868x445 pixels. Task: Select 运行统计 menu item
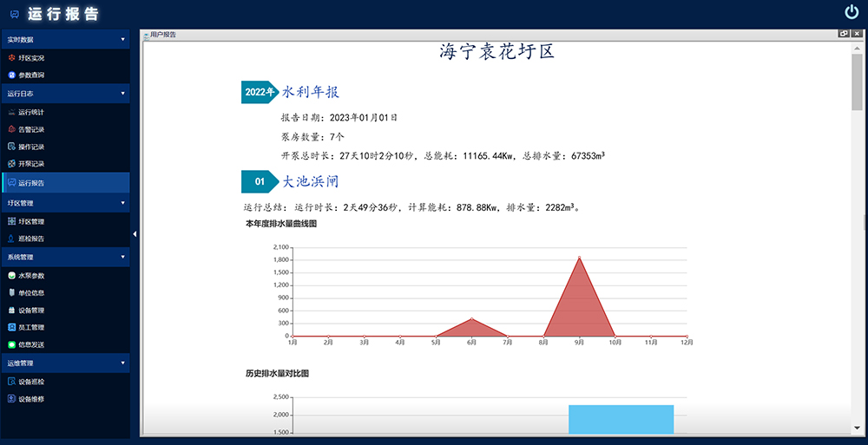coord(30,112)
